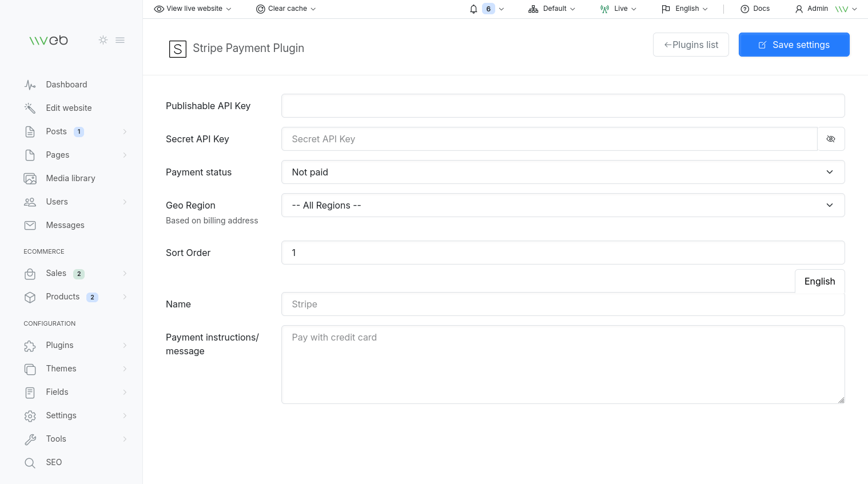Open the Default site selector dropdown
This screenshot has width=868, height=484.
pyautogui.click(x=552, y=9)
